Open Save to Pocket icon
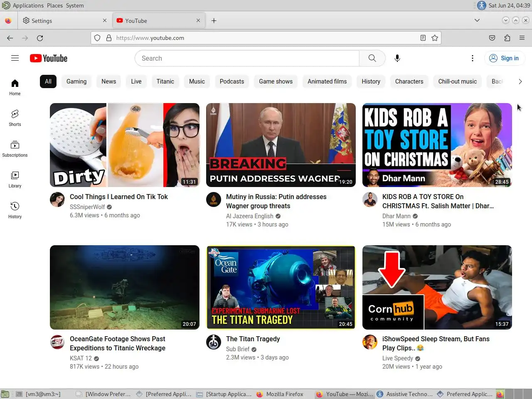 [x=492, y=38]
